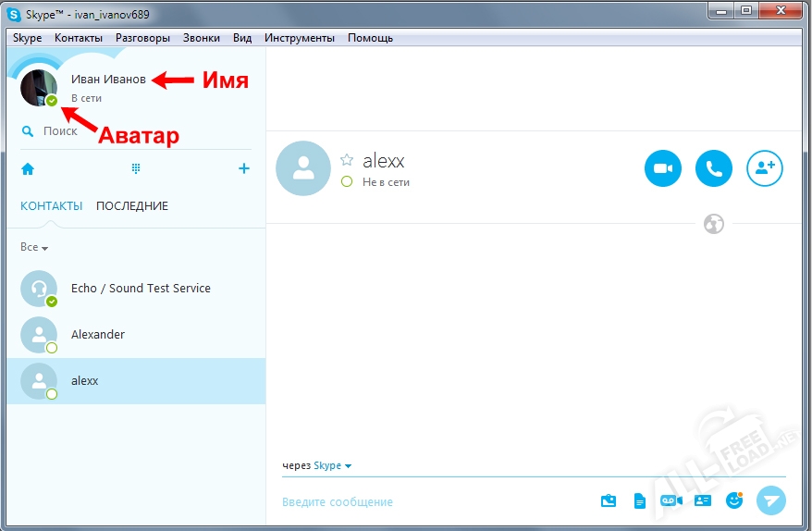Open the Инструменты menu

(x=299, y=38)
